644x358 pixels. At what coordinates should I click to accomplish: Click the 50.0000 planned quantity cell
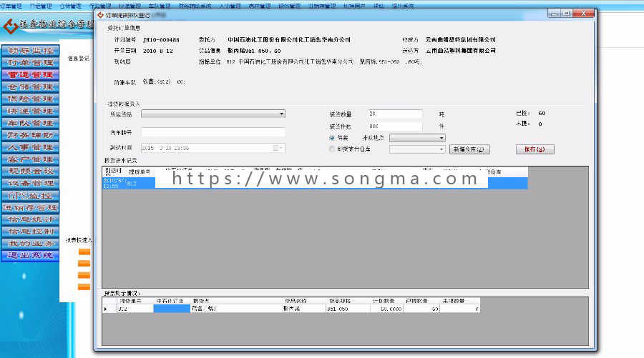click(x=386, y=309)
